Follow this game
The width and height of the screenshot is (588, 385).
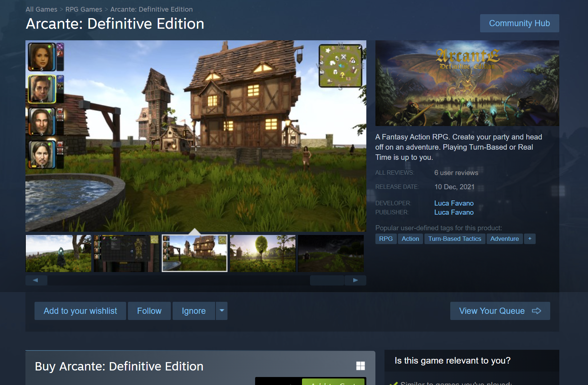[x=149, y=311]
